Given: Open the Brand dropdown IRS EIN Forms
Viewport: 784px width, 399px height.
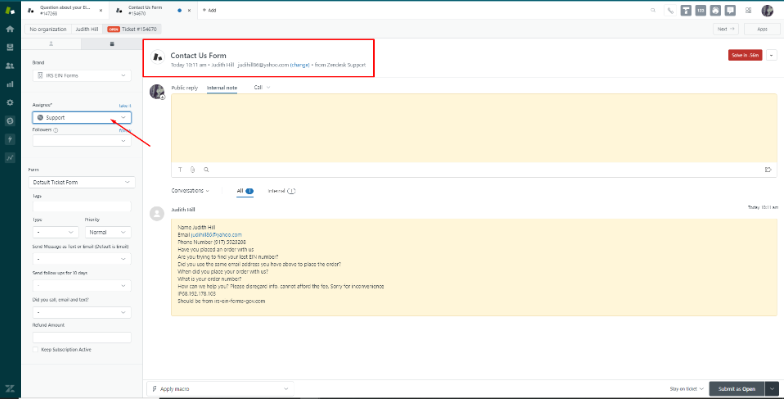Looking at the screenshot, I should (82, 76).
